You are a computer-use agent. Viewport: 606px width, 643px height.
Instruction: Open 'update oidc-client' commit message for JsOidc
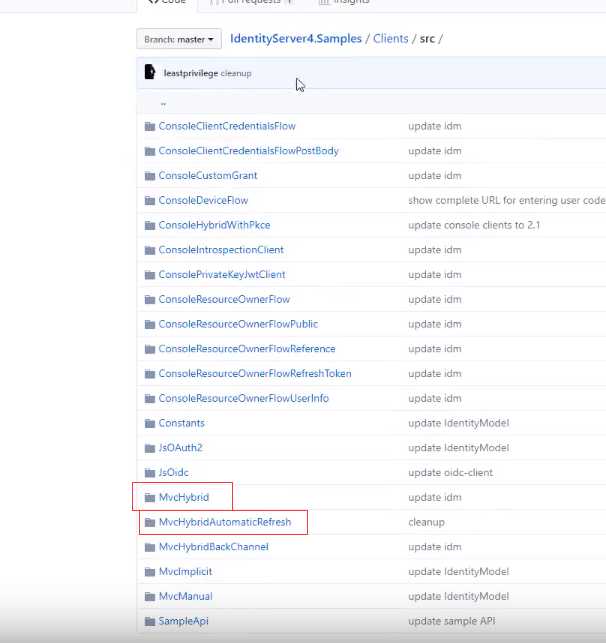pyautogui.click(x=450, y=472)
